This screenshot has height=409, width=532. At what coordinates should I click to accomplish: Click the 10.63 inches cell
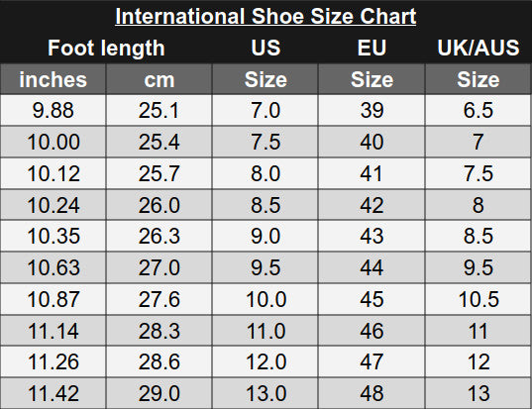(x=53, y=267)
